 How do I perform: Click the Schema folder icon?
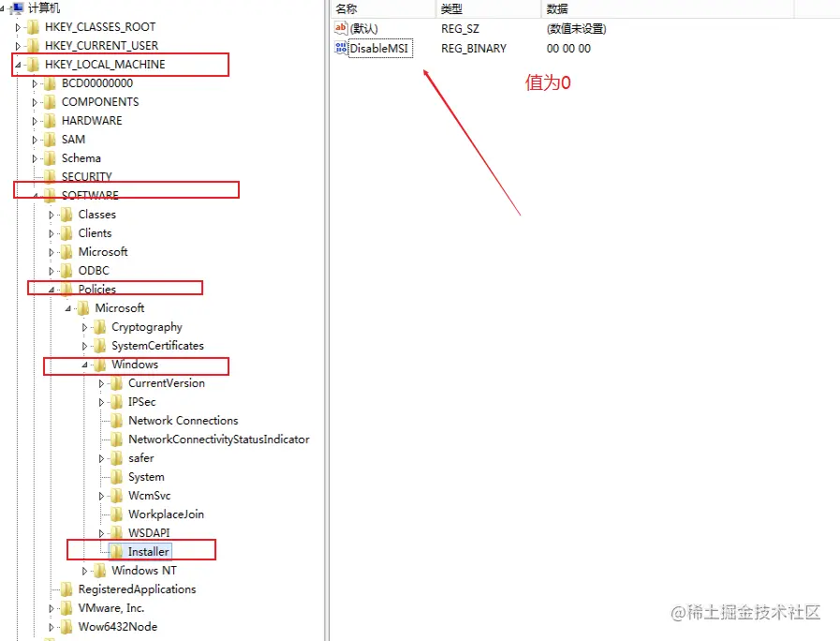(50, 158)
